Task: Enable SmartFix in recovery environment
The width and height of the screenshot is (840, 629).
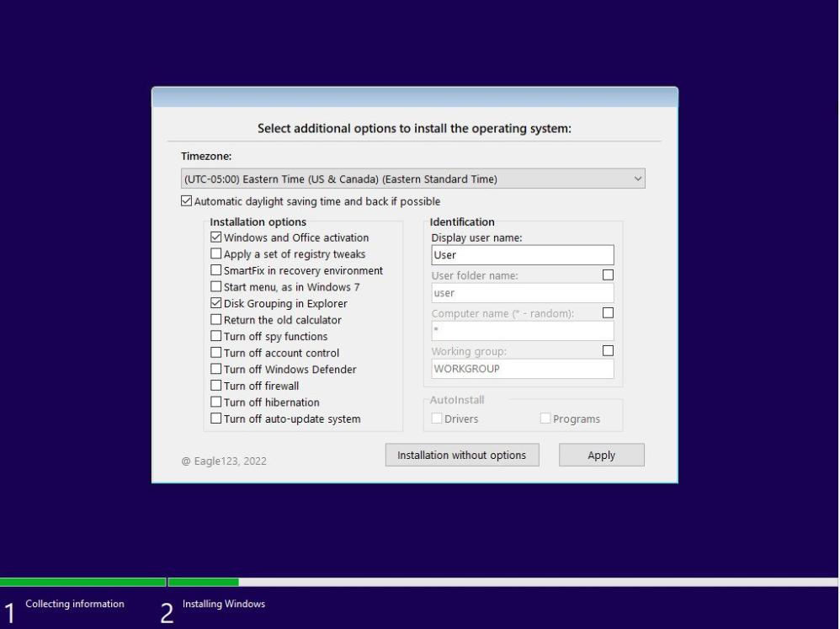Action: tap(216, 269)
